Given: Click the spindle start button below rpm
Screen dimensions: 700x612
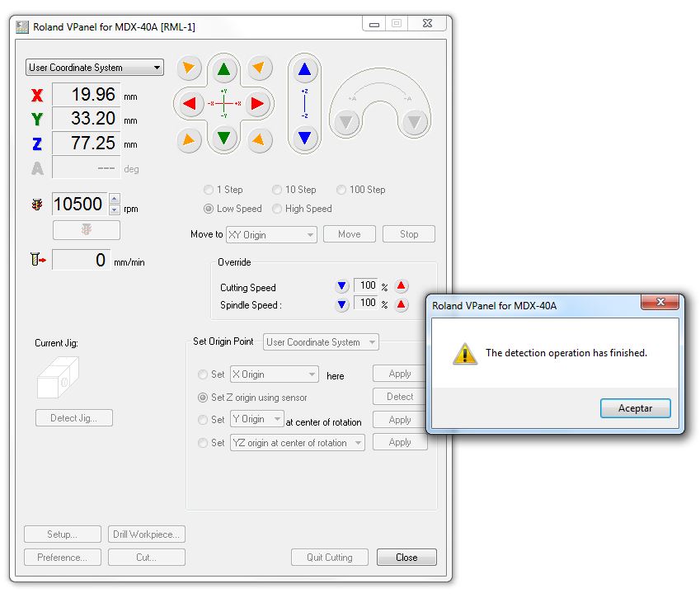Looking at the screenshot, I should click(87, 229).
